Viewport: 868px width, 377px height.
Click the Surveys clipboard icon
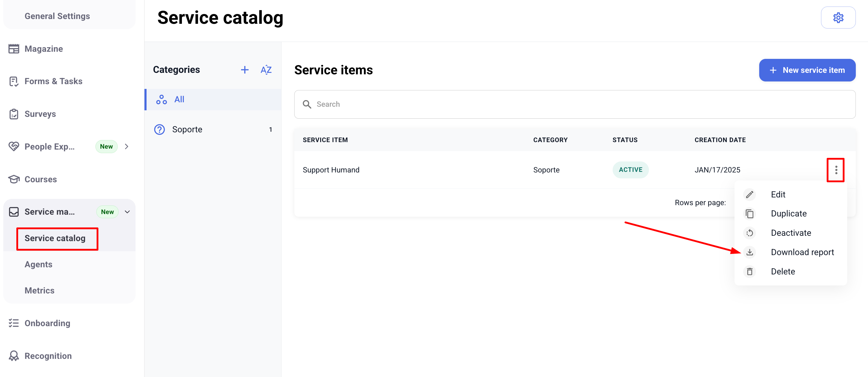[x=14, y=114]
